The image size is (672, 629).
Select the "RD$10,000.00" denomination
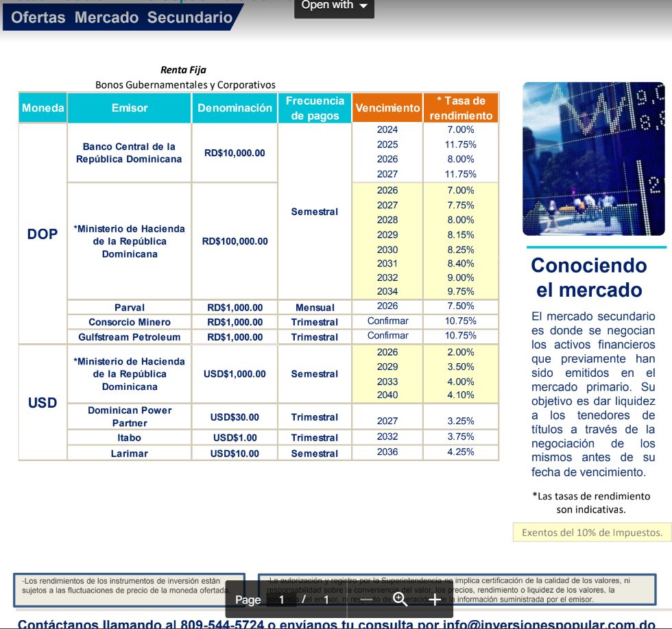pos(235,153)
